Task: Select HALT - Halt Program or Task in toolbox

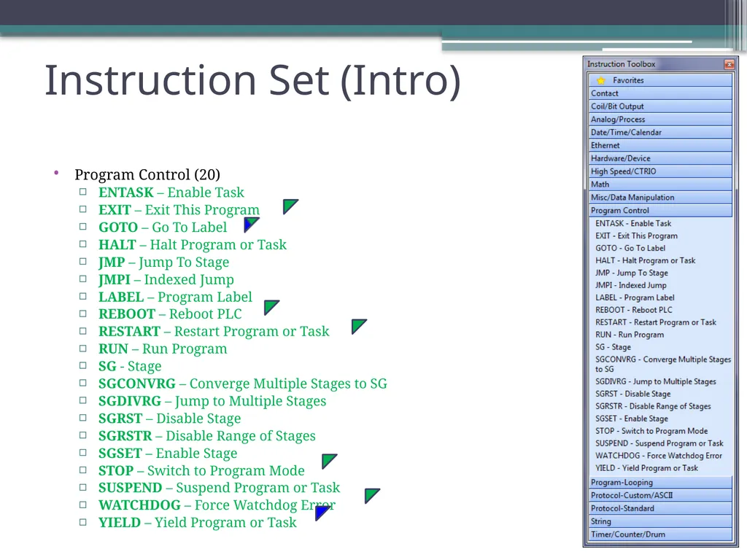Action: coord(645,260)
